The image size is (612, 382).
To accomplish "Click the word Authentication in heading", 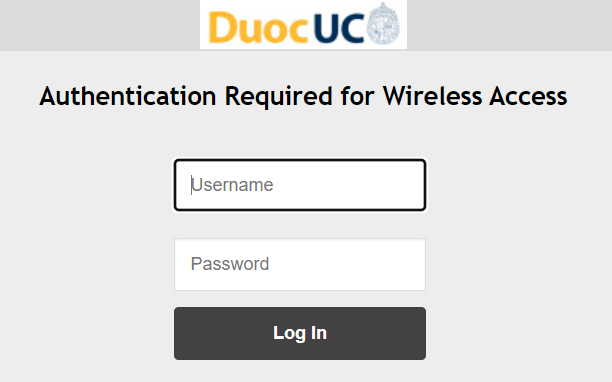I will click(x=128, y=96).
